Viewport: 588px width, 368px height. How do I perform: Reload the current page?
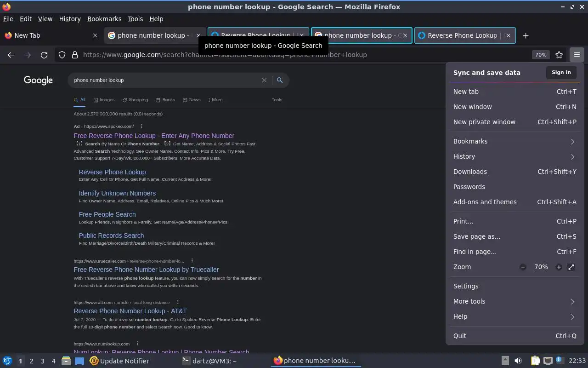coord(44,55)
